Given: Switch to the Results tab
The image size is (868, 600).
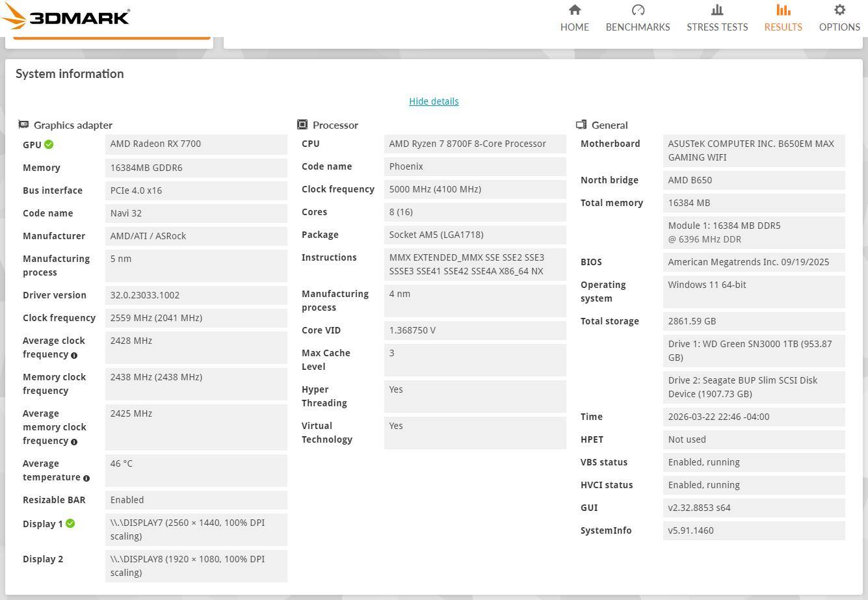Looking at the screenshot, I should coord(783,18).
